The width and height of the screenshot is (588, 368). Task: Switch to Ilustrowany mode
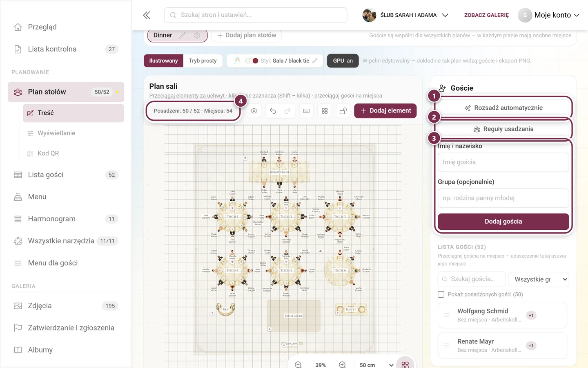coord(163,61)
